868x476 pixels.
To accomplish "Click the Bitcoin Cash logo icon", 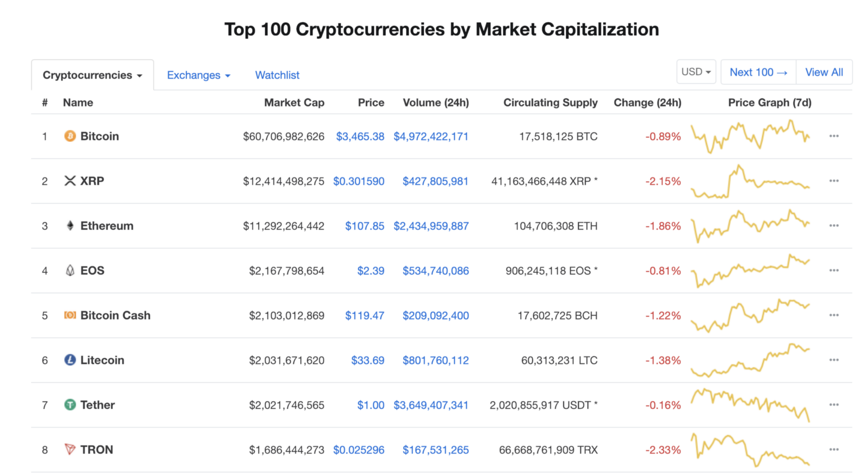I will 70,315.
